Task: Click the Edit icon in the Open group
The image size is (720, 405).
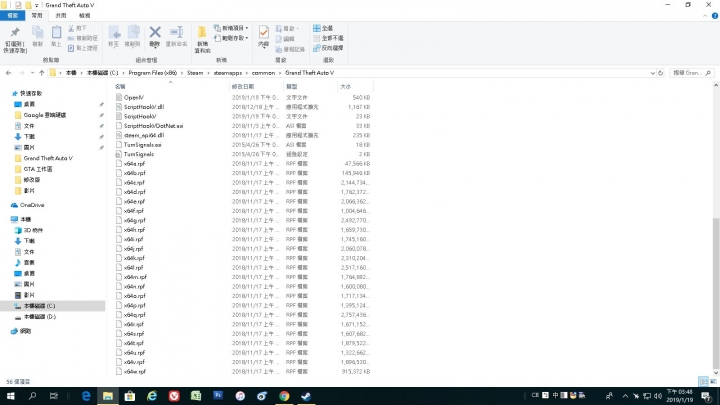Action: click(x=279, y=39)
